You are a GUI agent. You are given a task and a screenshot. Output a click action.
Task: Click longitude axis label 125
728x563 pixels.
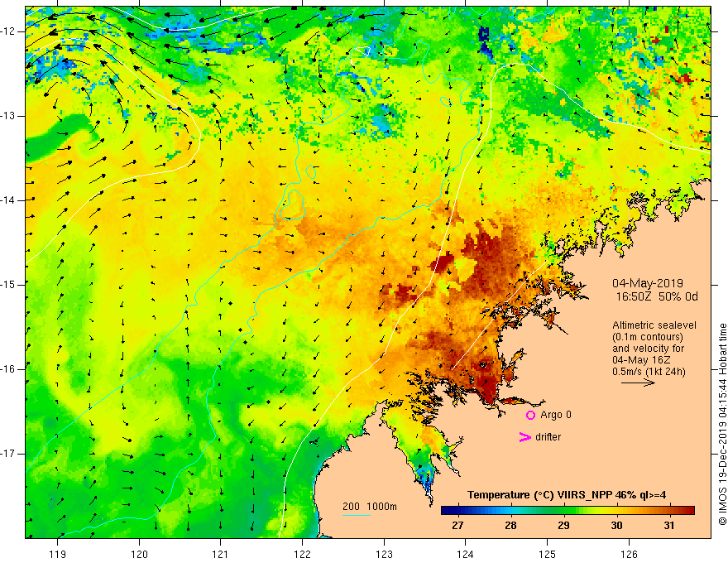[548, 554]
